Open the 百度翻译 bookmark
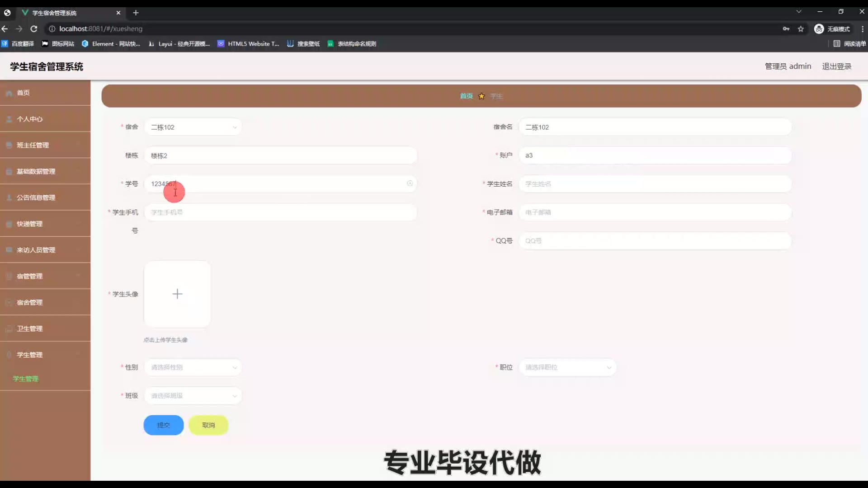Screen dimensions: 868x488 click(x=18, y=44)
